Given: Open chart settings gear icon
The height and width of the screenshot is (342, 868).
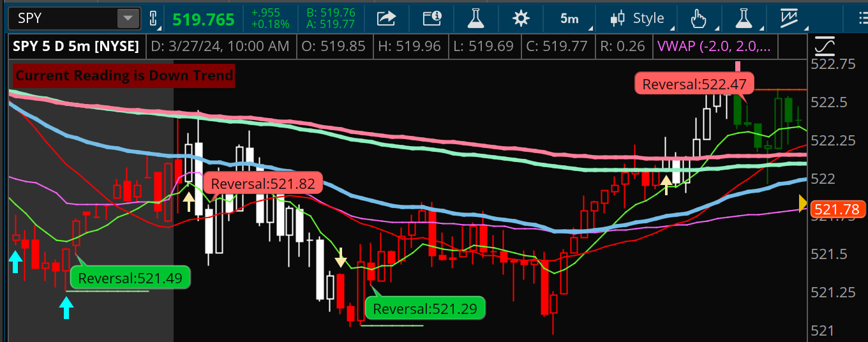Looking at the screenshot, I should (521, 19).
